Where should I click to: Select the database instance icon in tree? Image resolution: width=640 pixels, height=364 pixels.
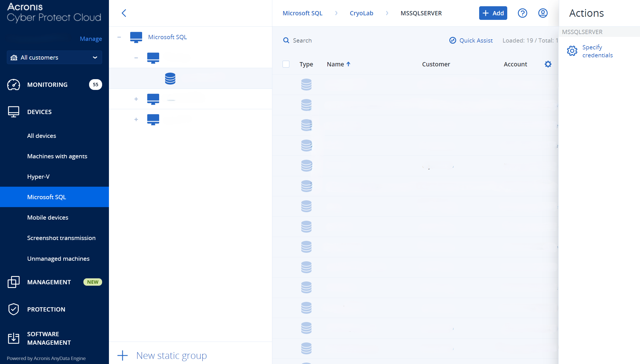170,79
